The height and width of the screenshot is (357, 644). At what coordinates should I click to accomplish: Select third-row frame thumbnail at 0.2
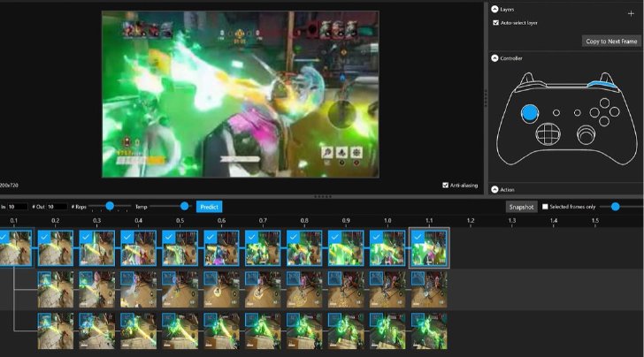(x=56, y=330)
